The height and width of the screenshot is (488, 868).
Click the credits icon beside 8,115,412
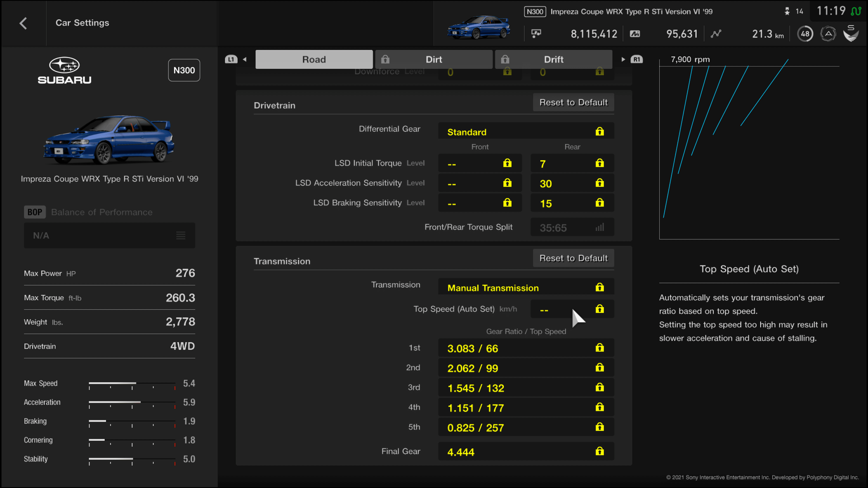536,33
